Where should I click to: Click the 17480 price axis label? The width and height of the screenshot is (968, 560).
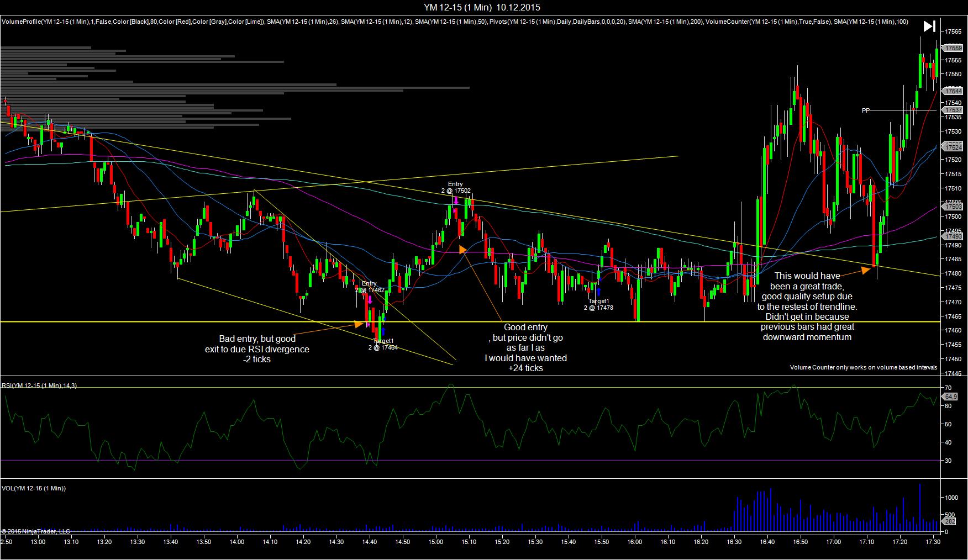954,273
